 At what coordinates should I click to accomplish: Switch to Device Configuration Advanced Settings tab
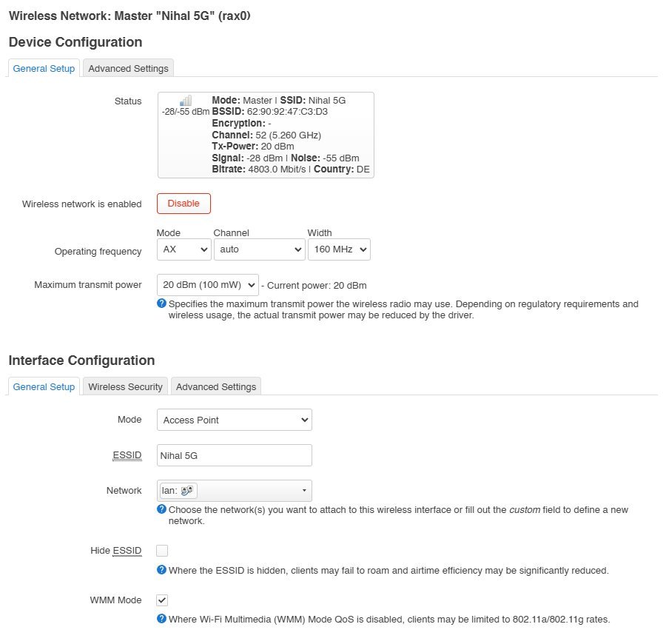128,69
